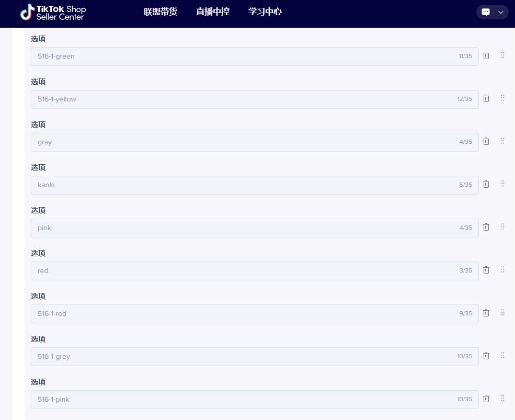Viewport: 515px width, 420px height.
Task: Click drag handle of 516-1-red option
Action: click(502, 312)
